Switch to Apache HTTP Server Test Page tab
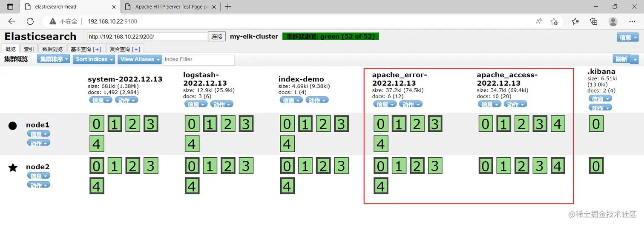Image resolution: width=644 pixels, height=226 pixels. (171, 6)
